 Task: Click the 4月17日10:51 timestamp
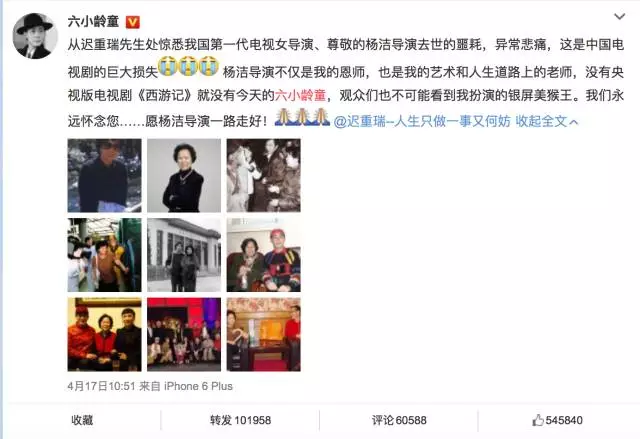pyautogui.click(x=101, y=386)
